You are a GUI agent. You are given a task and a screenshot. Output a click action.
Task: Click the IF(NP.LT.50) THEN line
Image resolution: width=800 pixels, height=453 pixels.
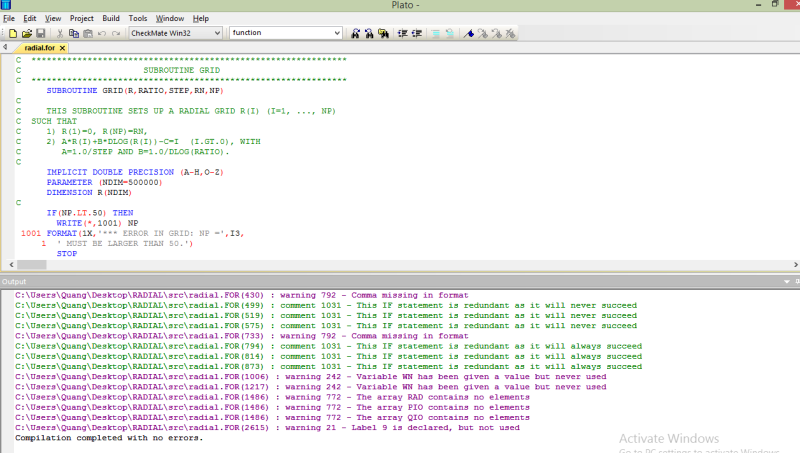[90, 213]
